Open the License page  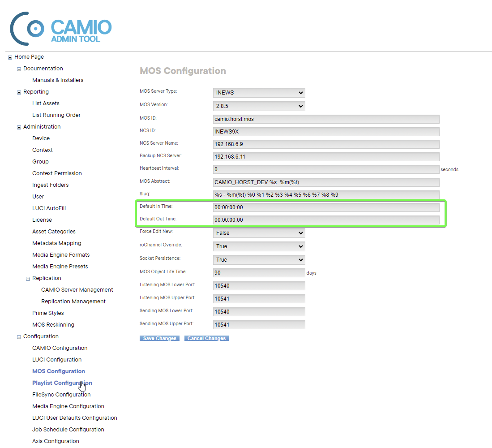point(42,220)
